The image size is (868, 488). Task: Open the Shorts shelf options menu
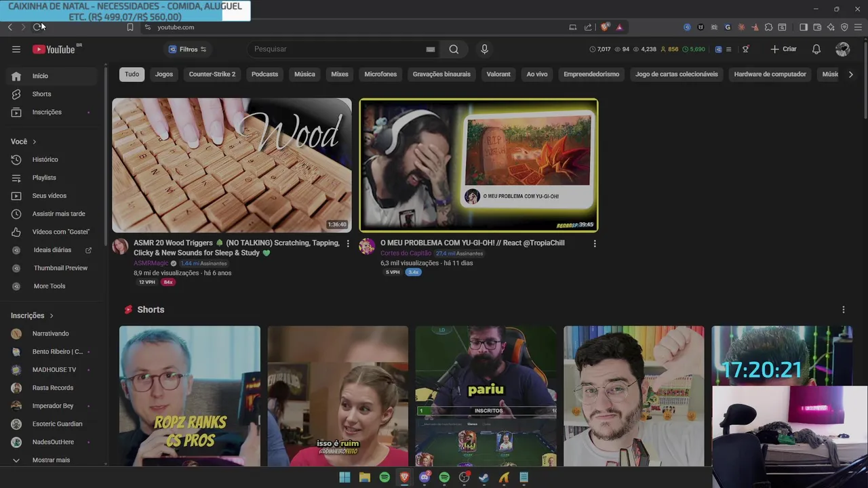844,310
